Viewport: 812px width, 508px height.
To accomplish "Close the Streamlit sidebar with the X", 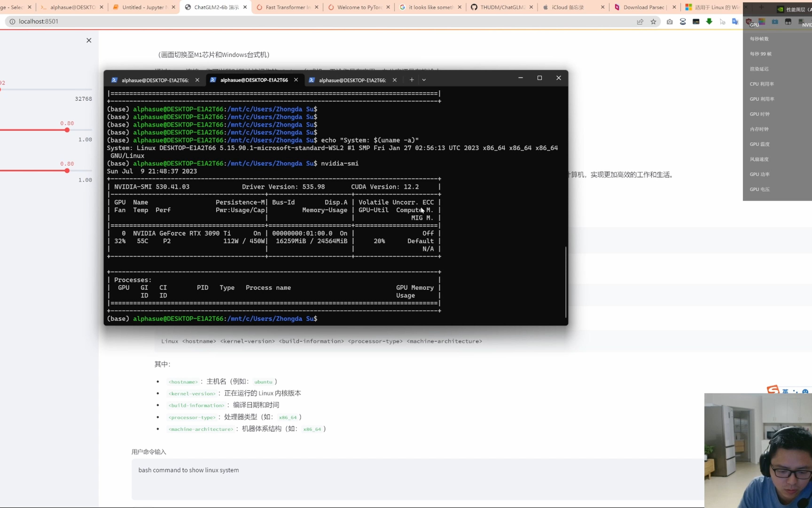I will tap(89, 40).
